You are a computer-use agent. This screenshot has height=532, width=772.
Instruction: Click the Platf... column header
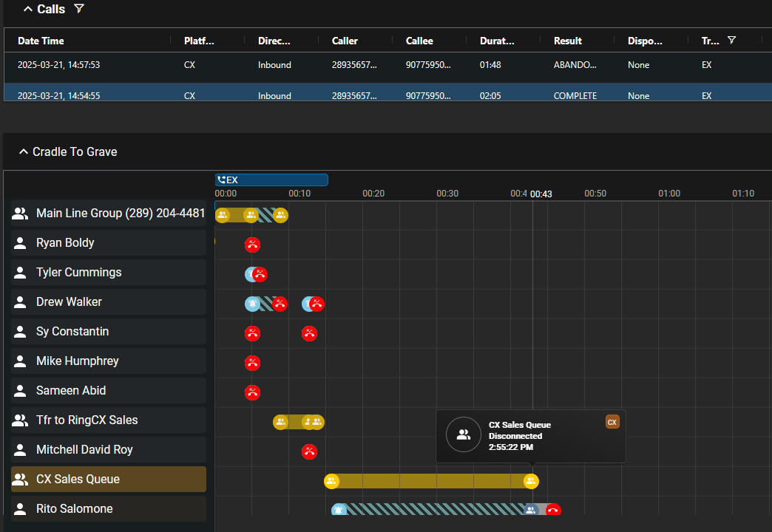pyautogui.click(x=199, y=41)
